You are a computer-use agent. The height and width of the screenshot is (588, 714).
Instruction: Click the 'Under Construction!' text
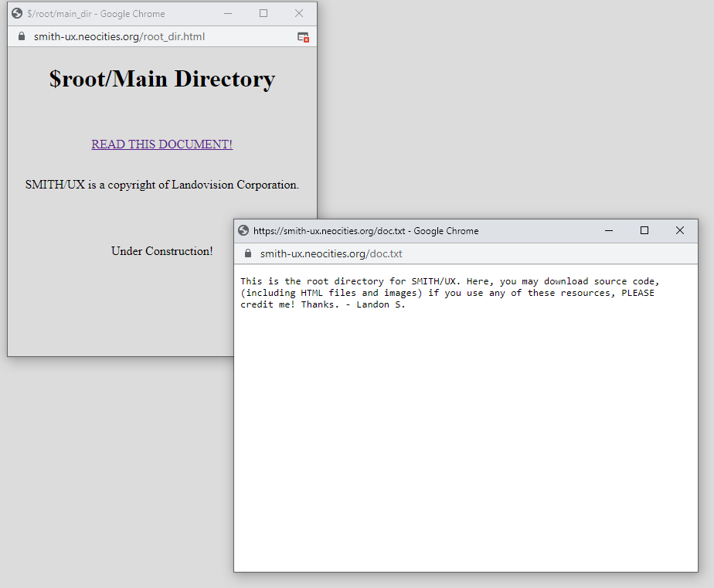[162, 251]
